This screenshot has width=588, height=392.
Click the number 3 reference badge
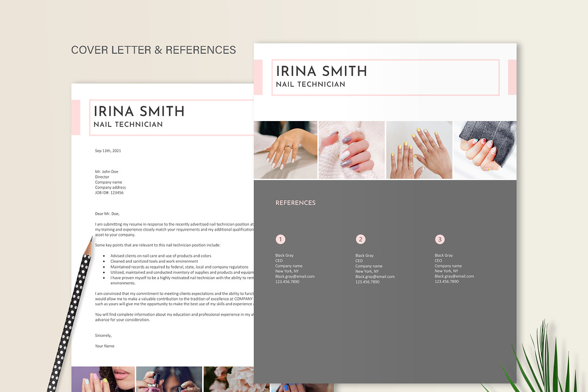(x=440, y=240)
